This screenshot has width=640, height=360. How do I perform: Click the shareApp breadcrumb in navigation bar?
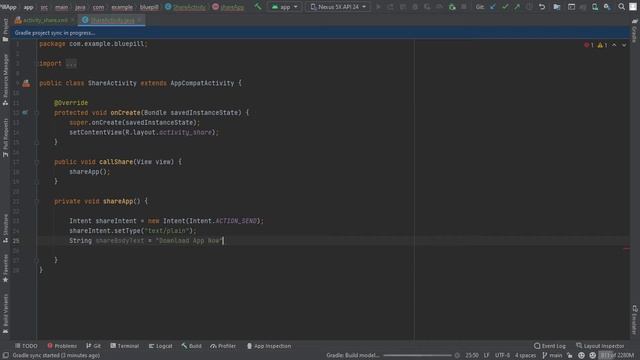[228, 7]
